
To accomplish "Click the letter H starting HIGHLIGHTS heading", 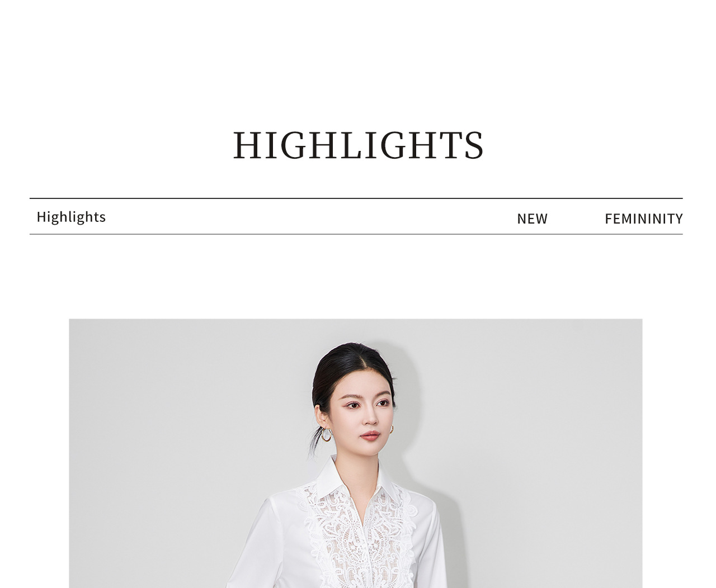I will click(246, 145).
